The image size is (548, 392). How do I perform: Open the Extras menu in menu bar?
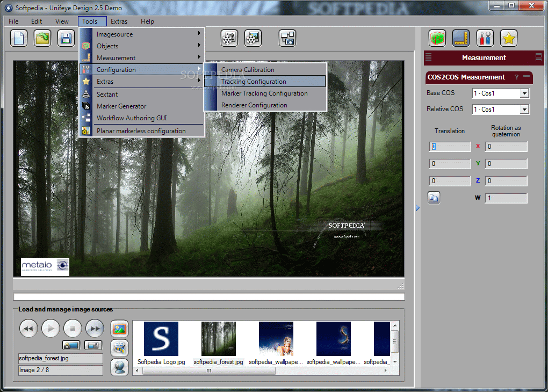coord(119,21)
